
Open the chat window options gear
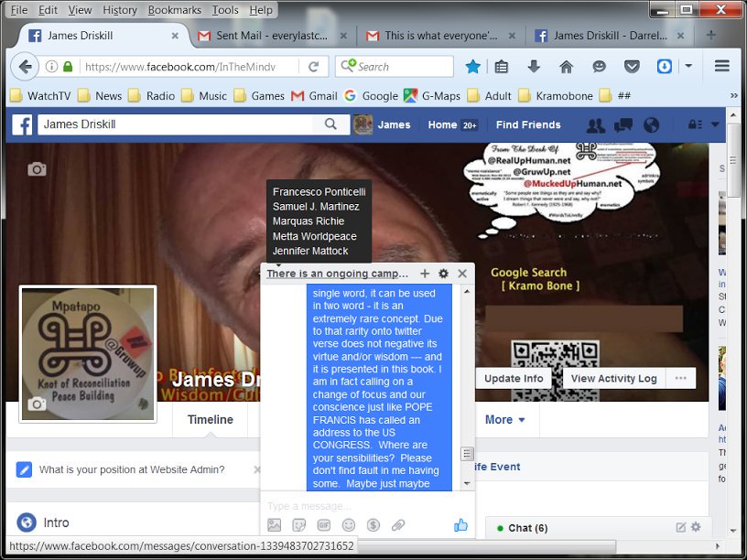(x=443, y=274)
